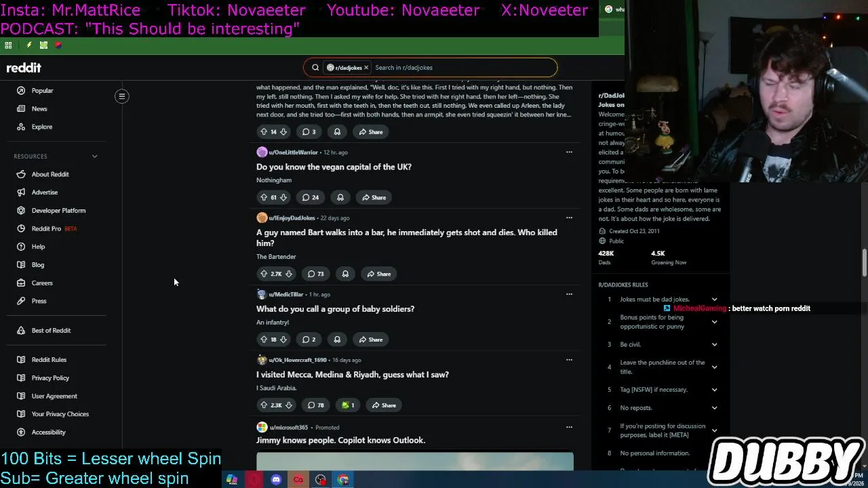Open 73 comments on Bart post

point(316,274)
